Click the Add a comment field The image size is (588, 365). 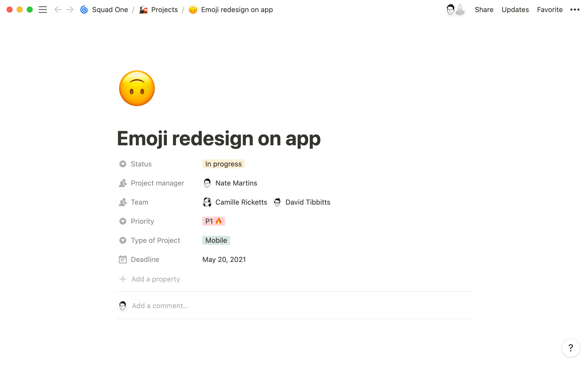(160, 306)
